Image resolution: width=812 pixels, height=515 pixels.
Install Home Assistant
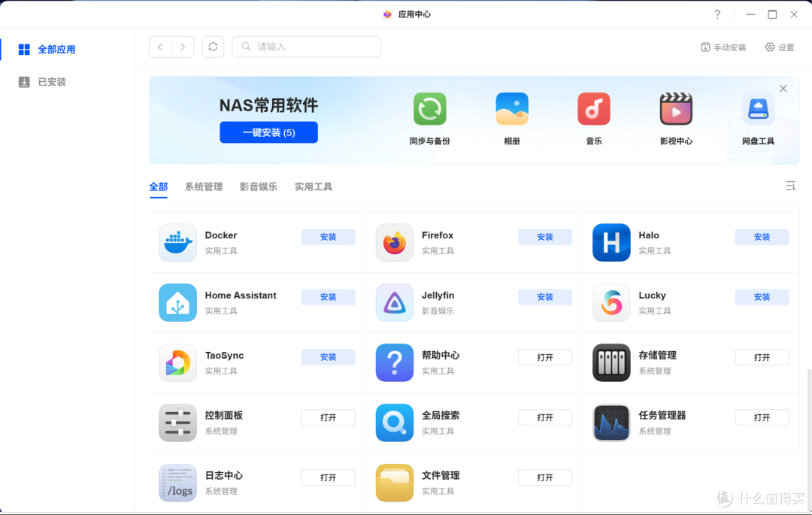tap(329, 296)
